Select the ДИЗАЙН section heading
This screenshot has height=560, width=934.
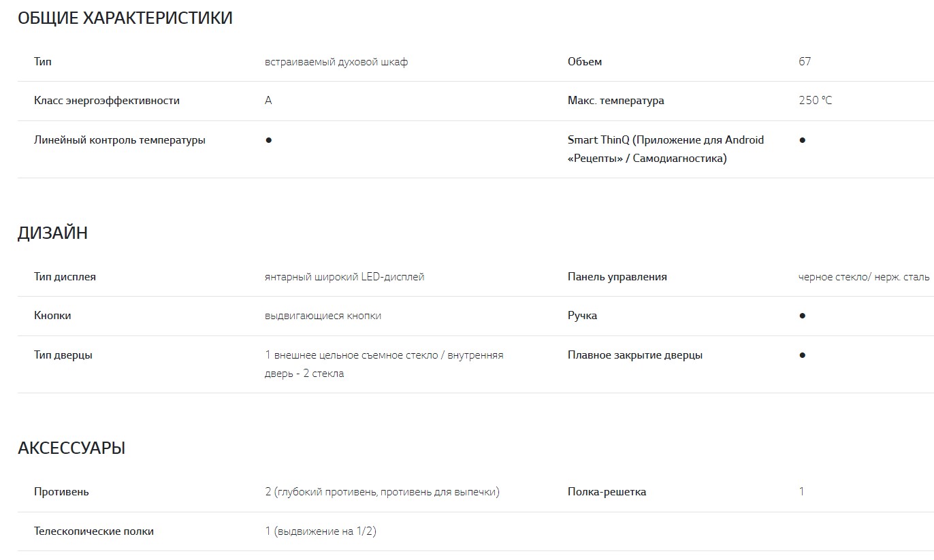52,233
